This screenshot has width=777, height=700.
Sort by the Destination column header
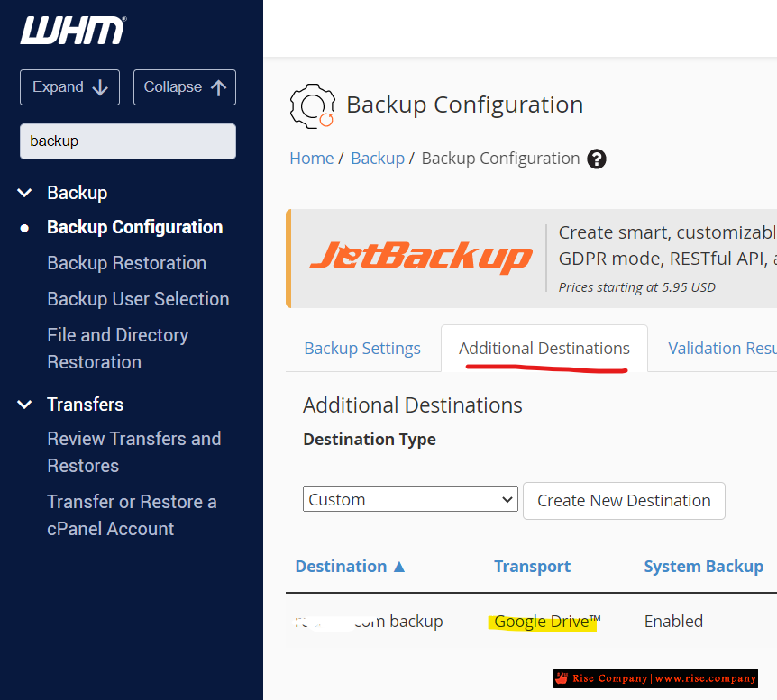point(350,567)
